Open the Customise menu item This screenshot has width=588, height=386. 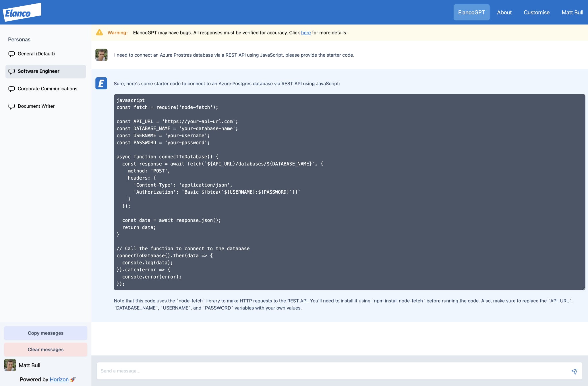click(x=537, y=12)
